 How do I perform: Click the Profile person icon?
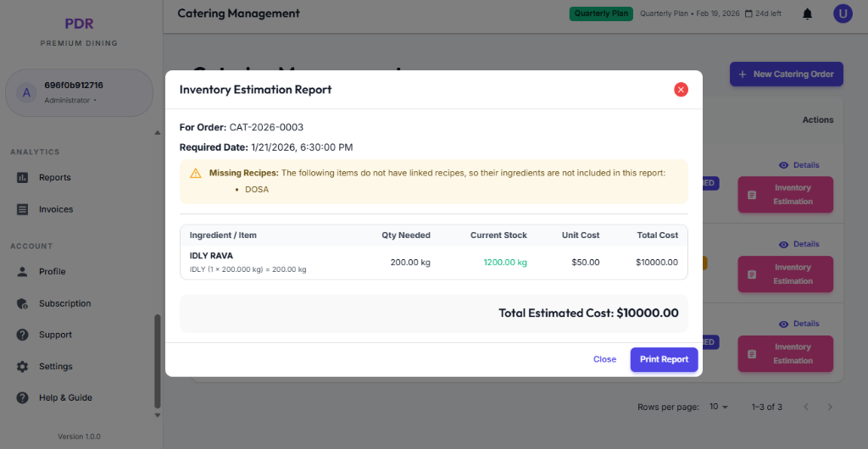tap(23, 272)
